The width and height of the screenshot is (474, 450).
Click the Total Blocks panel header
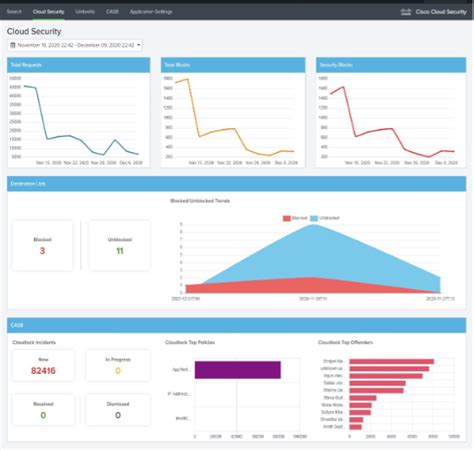point(233,65)
